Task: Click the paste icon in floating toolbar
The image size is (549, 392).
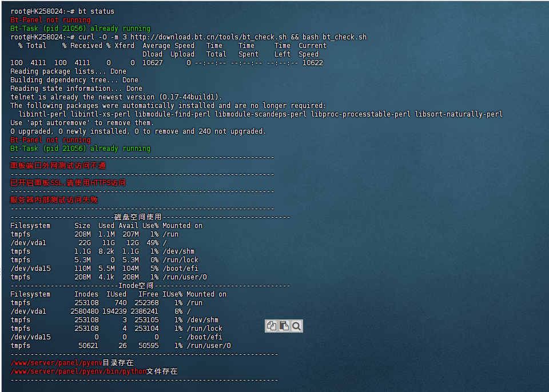Action: click(284, 326)
